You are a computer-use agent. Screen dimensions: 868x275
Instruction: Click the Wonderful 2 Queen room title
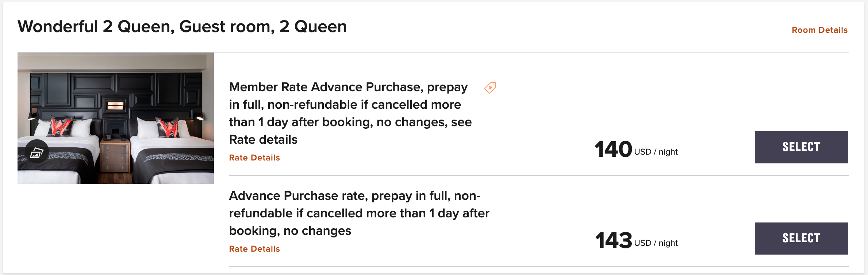182,27
